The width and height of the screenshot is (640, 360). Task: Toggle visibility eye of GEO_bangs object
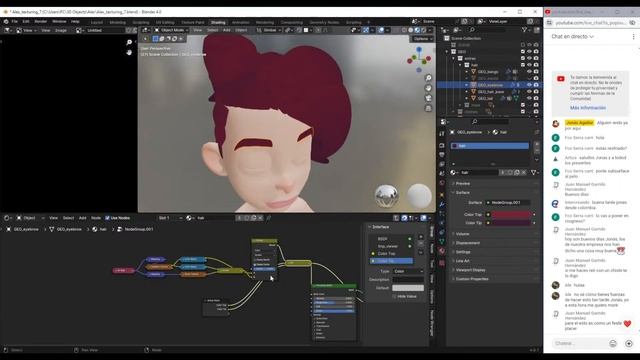[x=529, y=71]
